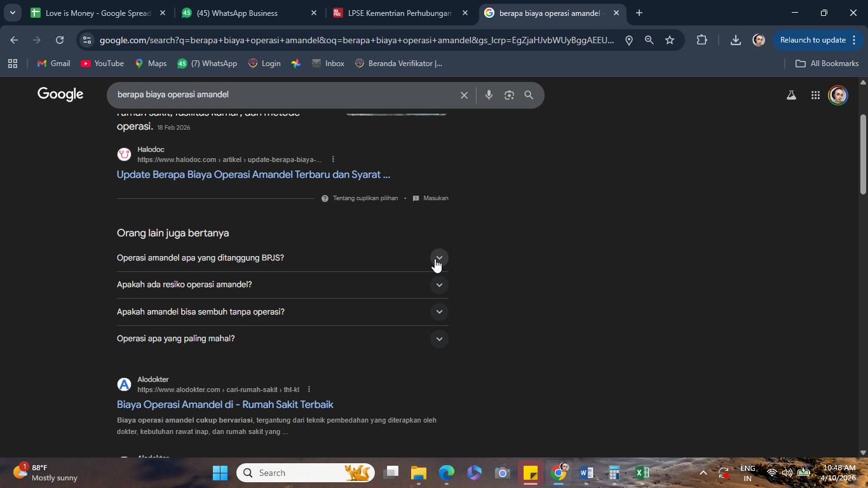Open the zoom magnifier icon in address bar
Screen dimensions: 868x488
coord(649,40)
